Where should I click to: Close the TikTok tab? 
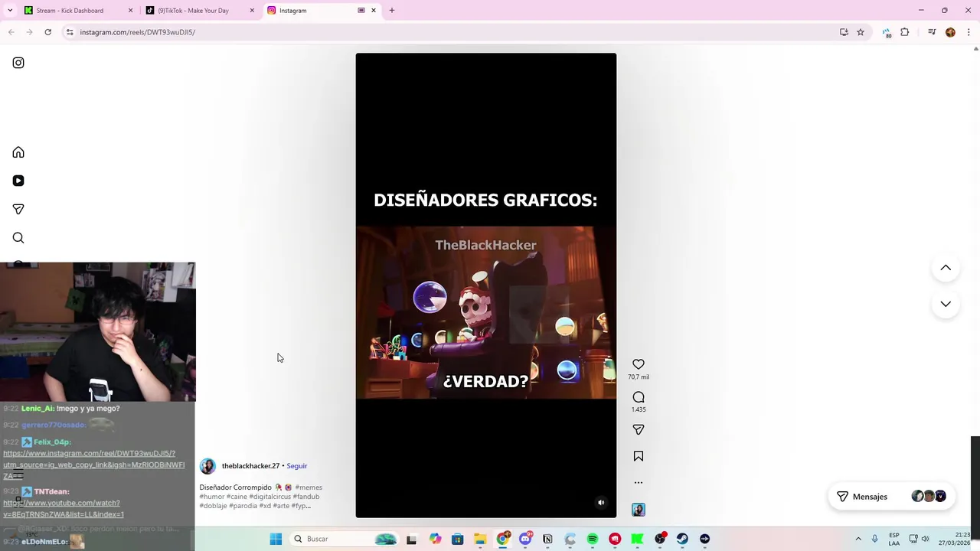252,11
